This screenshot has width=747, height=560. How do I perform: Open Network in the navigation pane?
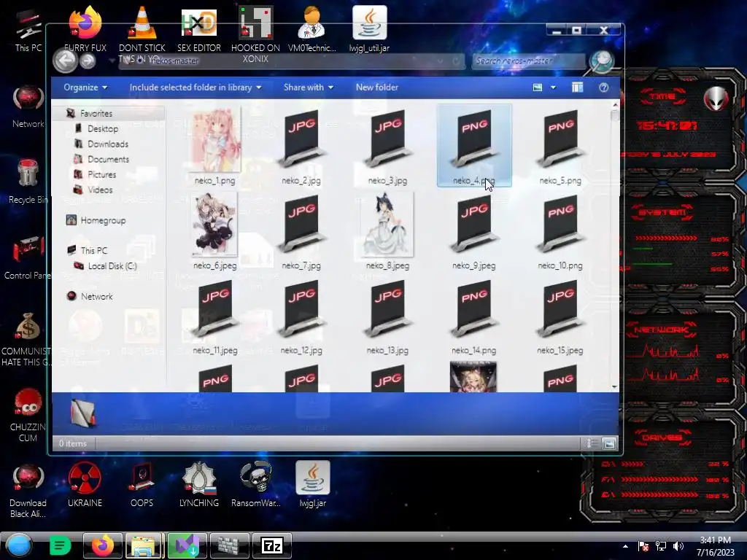pyautogui.click(x=96, y=296)
